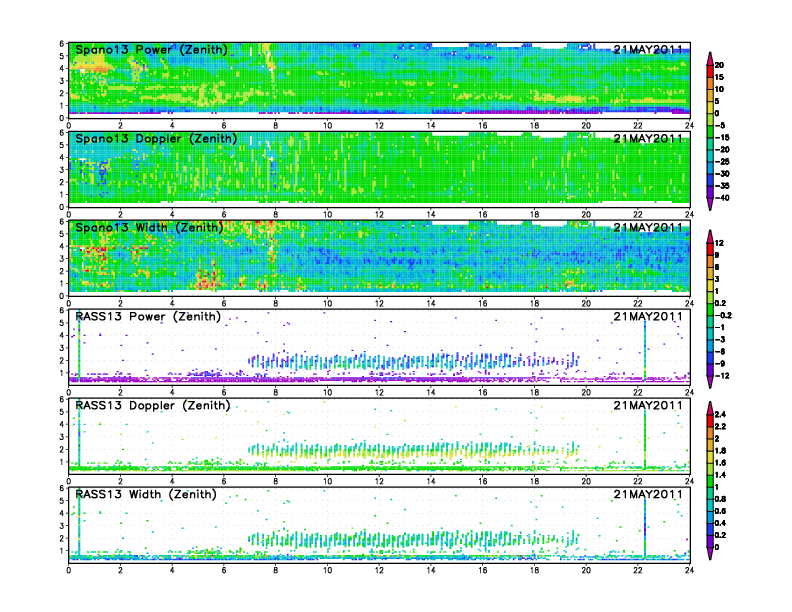792x612 pixels.
Task: Click the "-0.2" label on the middle colorbar
Action: pyautogui.click(x=723, y=315)
